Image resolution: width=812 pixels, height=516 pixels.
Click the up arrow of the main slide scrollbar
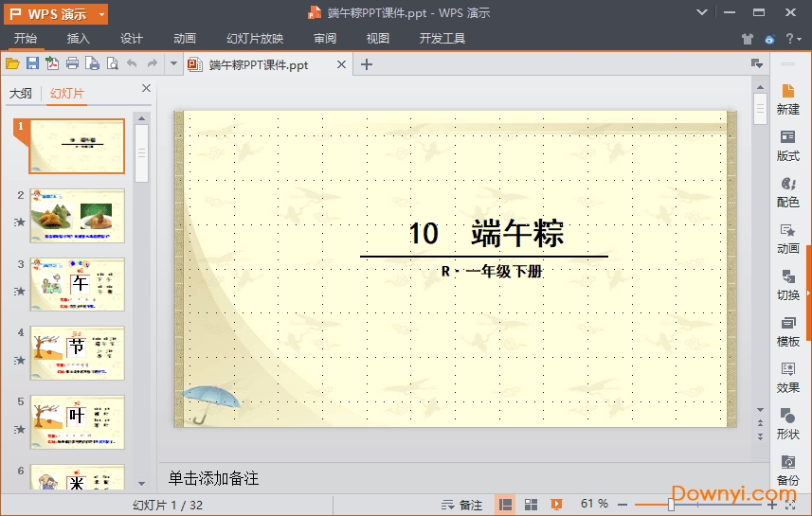[760, 87]
